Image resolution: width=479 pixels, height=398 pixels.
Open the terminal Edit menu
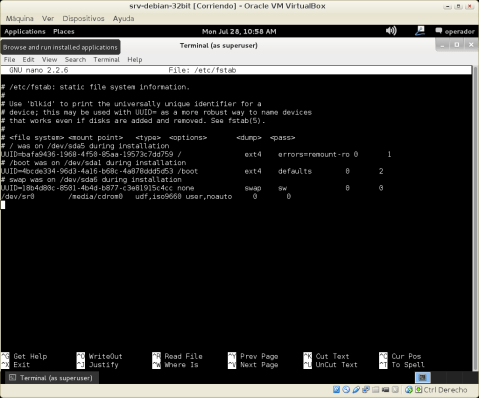pos(28,59)
